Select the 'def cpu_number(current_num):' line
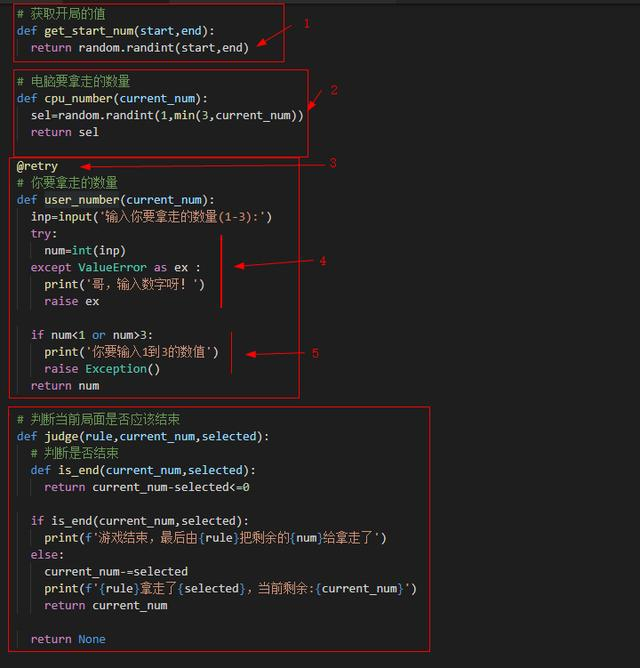 pos(112,98)
